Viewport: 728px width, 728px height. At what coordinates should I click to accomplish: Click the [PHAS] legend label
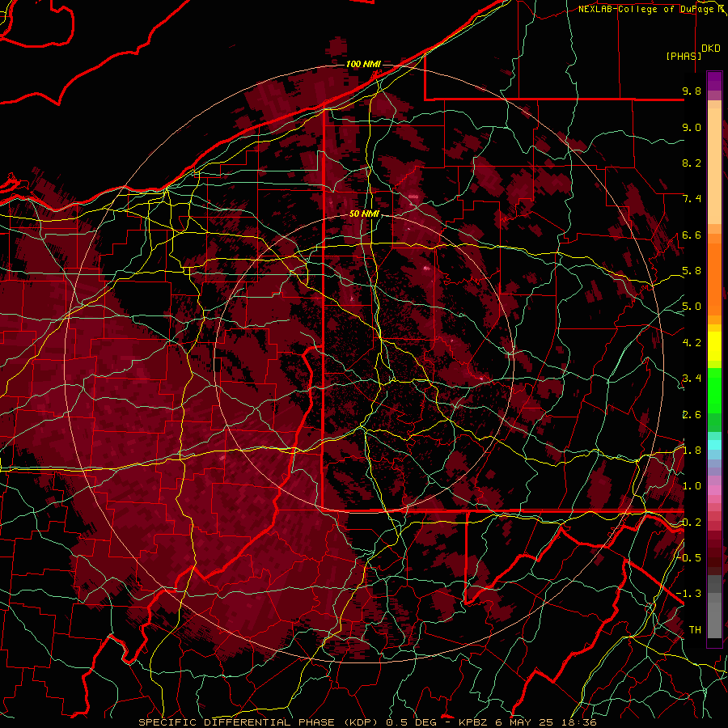pyautogui.click(x=684, y=56)
